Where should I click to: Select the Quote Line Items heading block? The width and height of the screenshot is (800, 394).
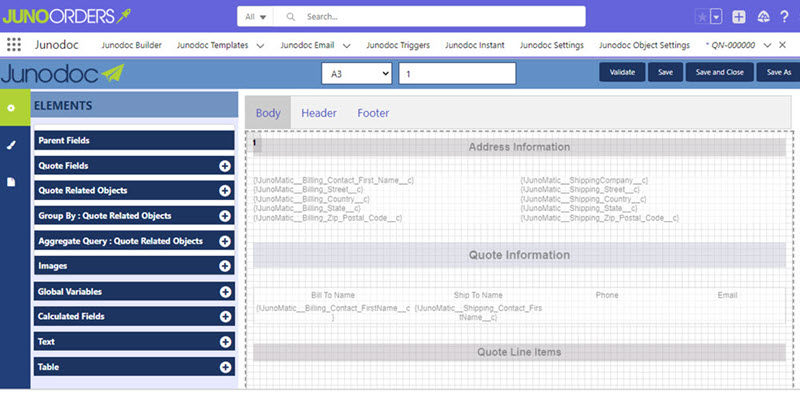coord(519,352)
